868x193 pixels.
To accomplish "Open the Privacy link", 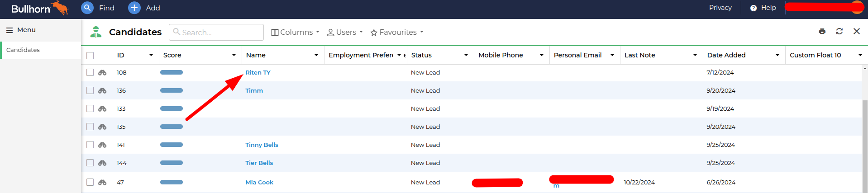I will (720, 8).
